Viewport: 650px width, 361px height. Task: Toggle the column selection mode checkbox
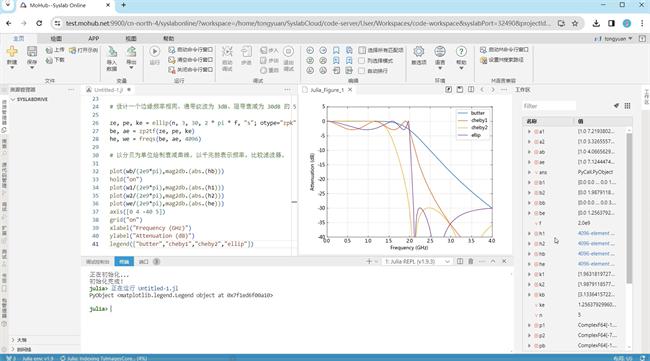coord(361,61)
